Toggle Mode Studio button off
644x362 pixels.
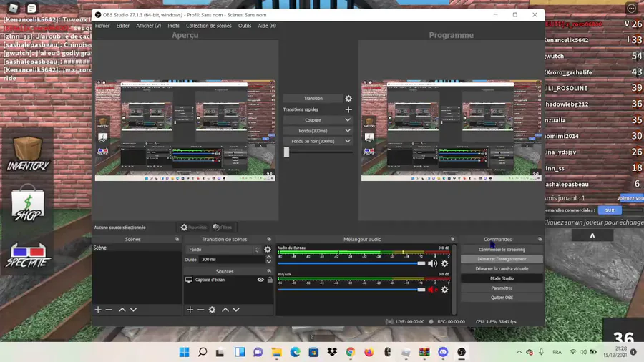502,278
